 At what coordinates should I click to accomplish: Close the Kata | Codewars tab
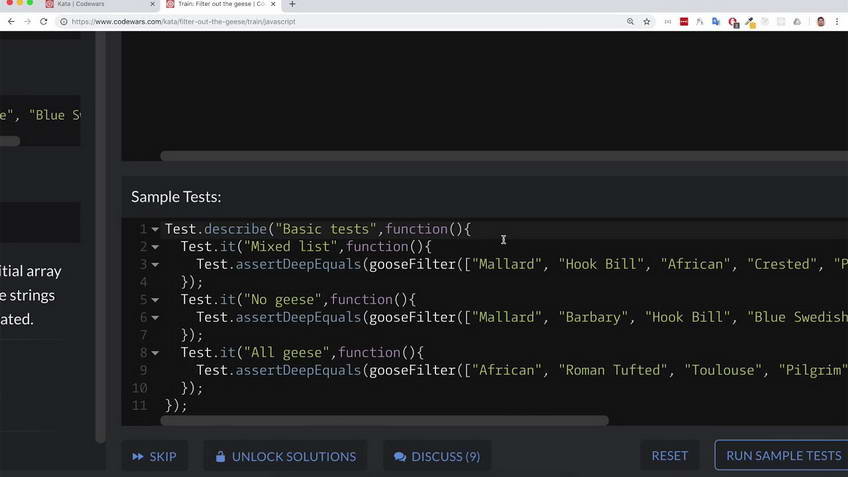click(x=152, y=4)
